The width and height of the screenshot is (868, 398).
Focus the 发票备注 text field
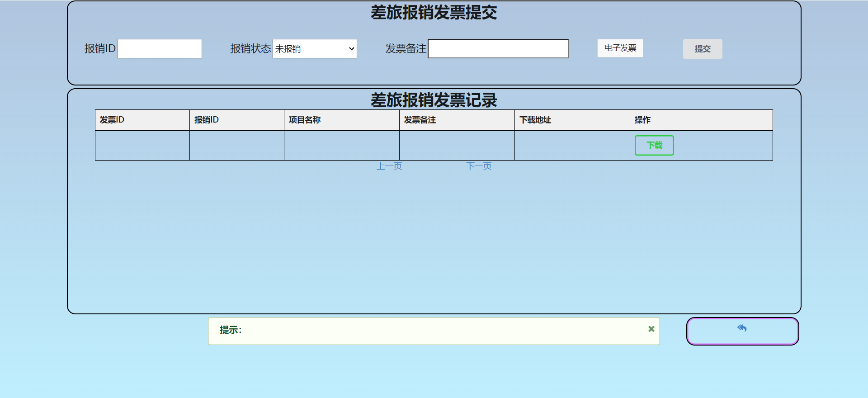pos(498,48)
